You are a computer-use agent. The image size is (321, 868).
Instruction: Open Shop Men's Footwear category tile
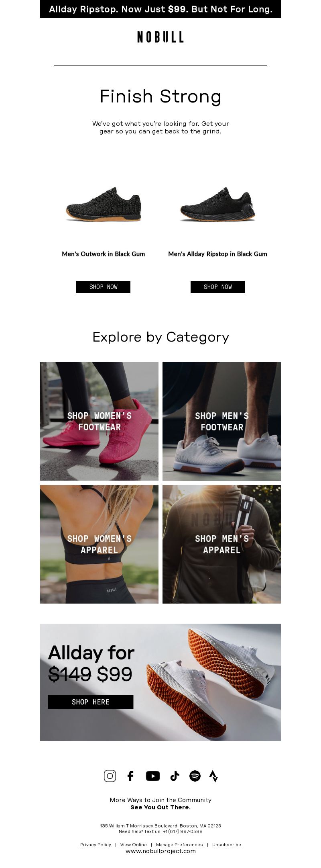(221, 421)
